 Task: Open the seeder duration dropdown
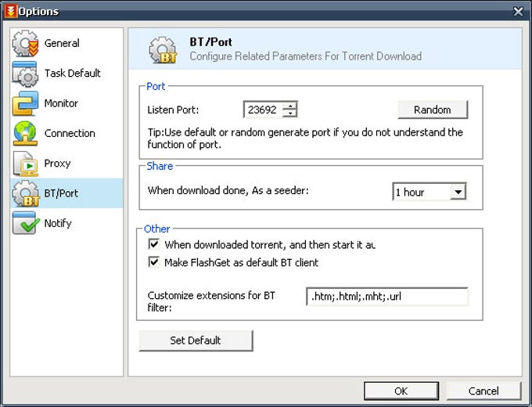coord(458,192)
